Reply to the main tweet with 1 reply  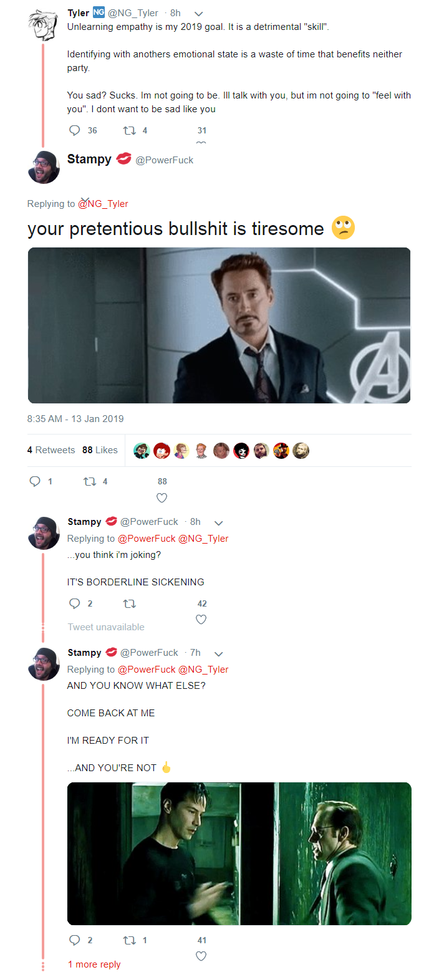tap(36, 481)
